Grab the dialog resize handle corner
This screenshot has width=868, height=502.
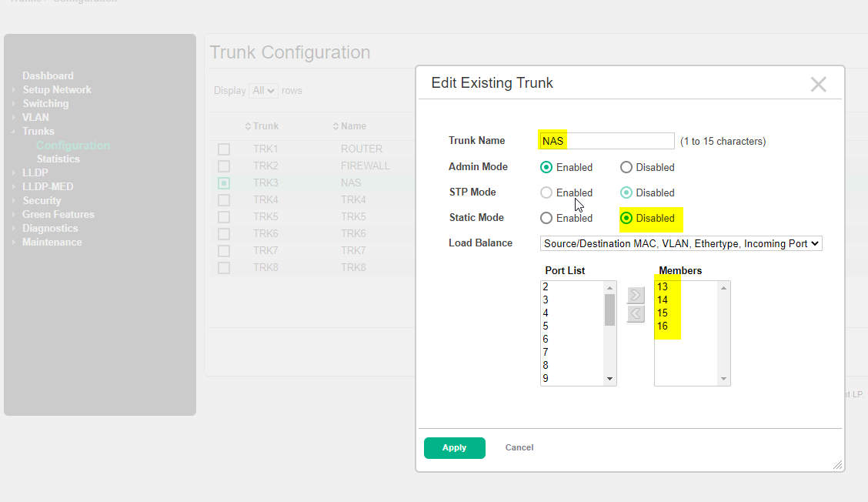point(837,464)
